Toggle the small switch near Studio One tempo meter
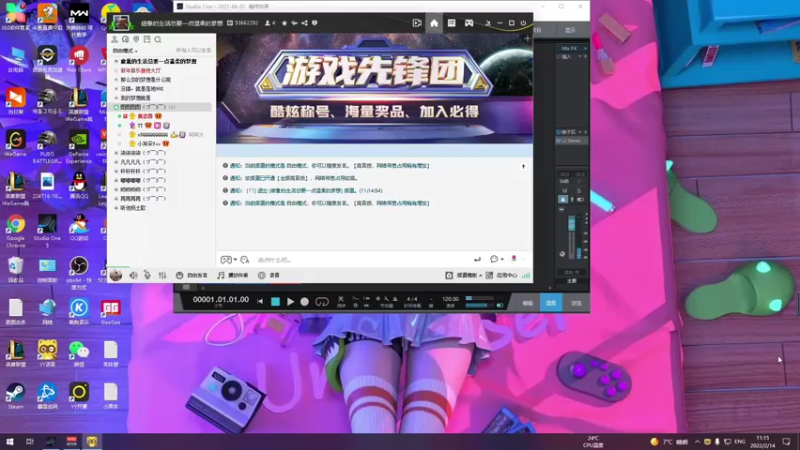 click(499, 305)
